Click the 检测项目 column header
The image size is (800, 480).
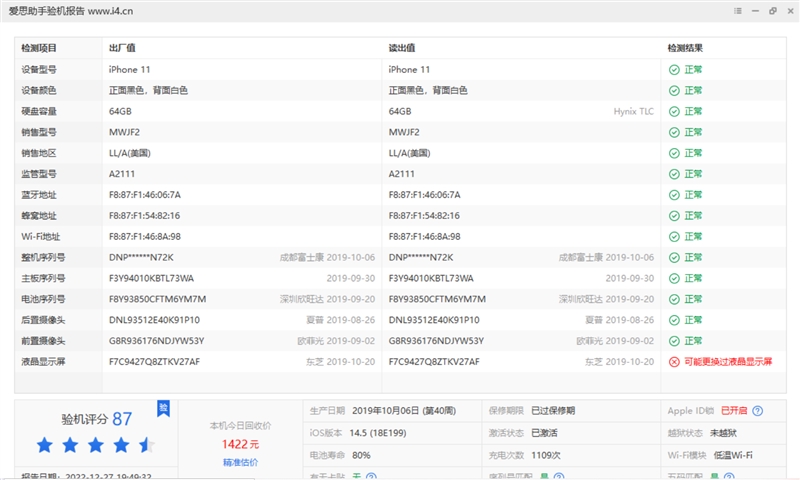(x=40, y=48)
